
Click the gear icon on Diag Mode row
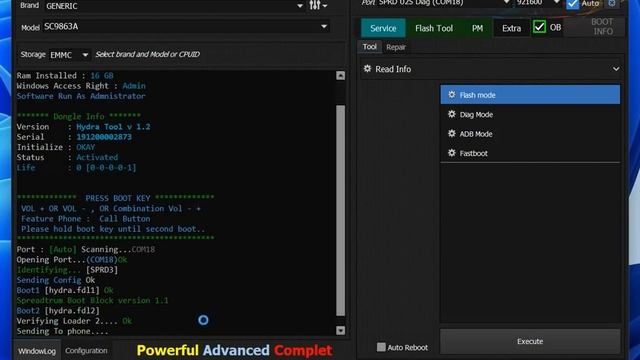coord(451,114)
